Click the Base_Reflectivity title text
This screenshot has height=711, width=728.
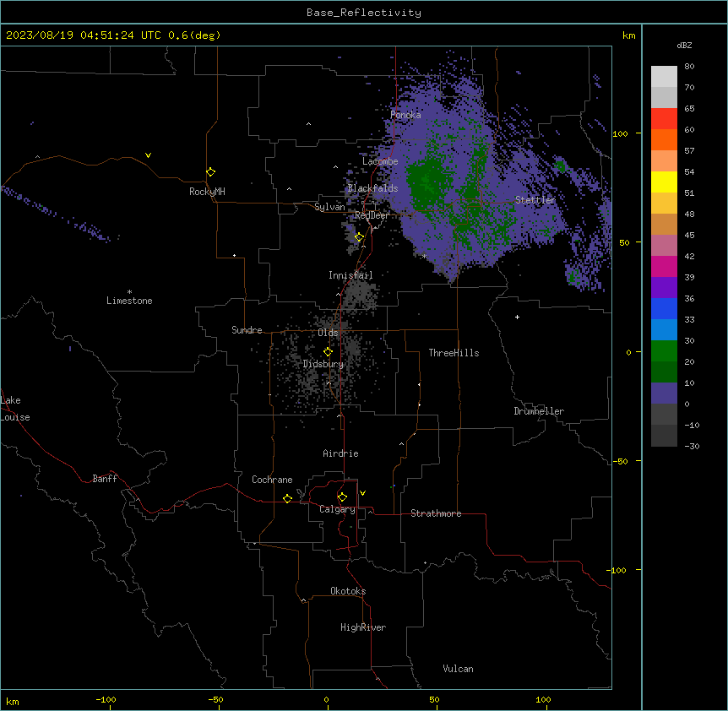364,13
